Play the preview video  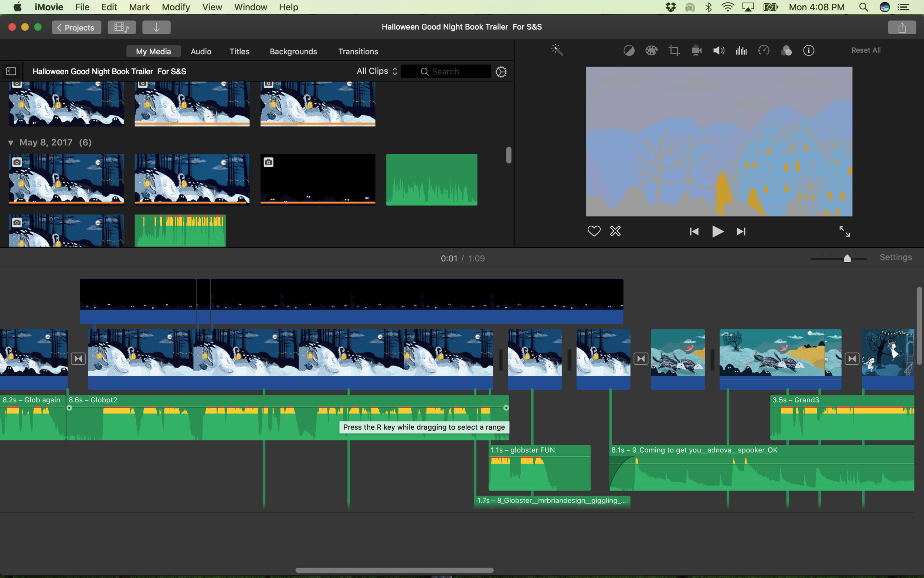point(718,231)
